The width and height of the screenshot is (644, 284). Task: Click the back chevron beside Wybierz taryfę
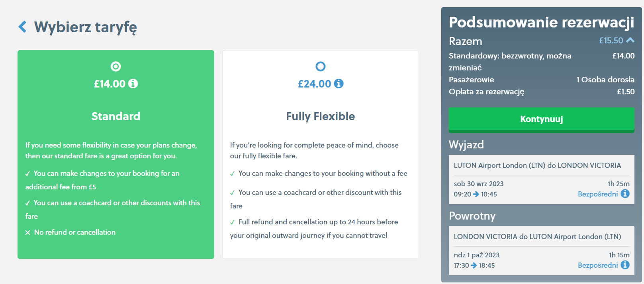(23, 27)
